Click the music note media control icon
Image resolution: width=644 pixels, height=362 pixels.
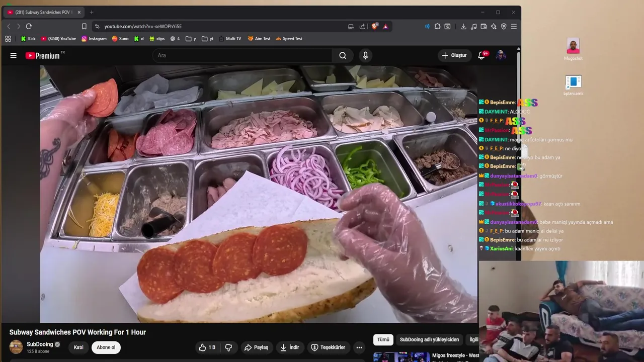point(473,26)
